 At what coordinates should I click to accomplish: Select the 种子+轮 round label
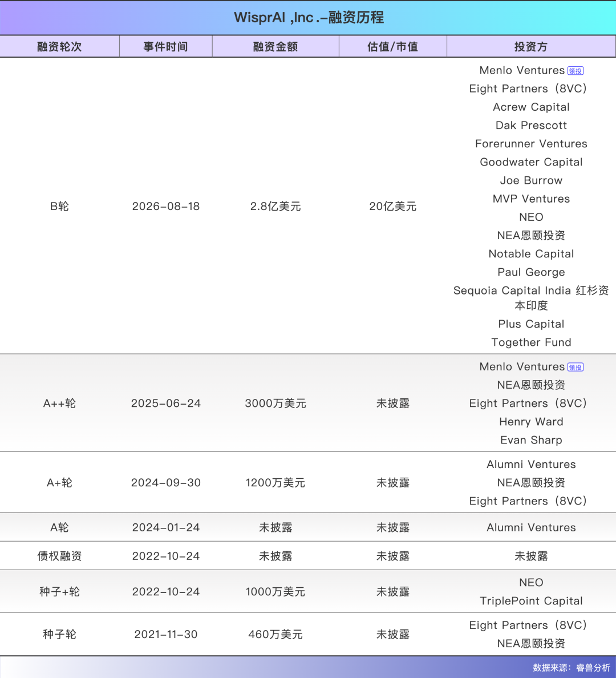[x=60, y=591]
